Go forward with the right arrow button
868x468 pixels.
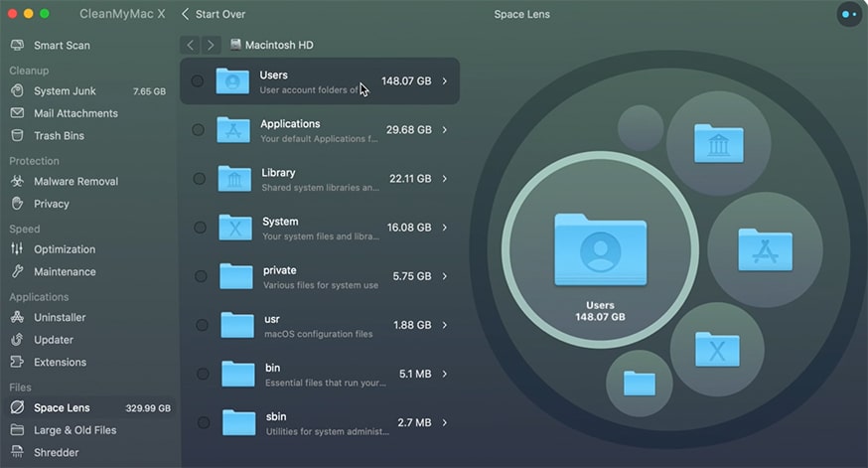pos(211,45)
